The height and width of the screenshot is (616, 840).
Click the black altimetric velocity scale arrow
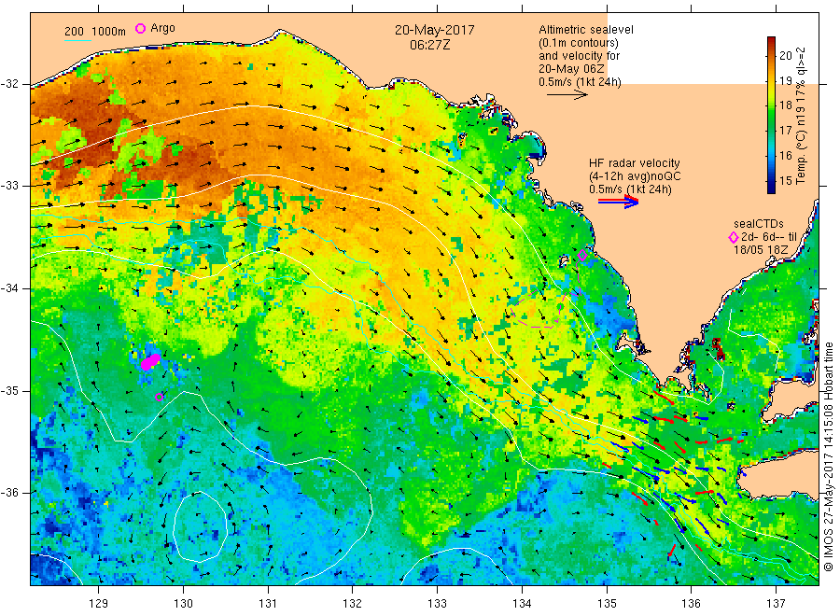click(x=567, y=95)
